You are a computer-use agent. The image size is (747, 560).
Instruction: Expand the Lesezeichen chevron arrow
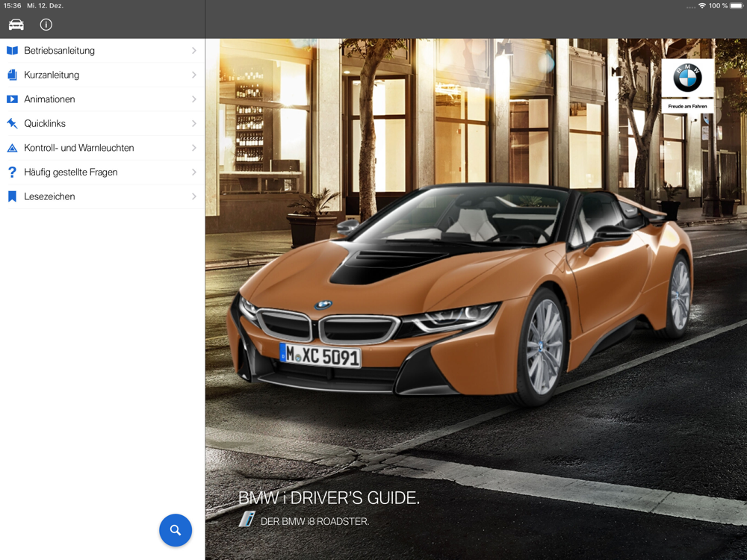click(x=194, y=196)
